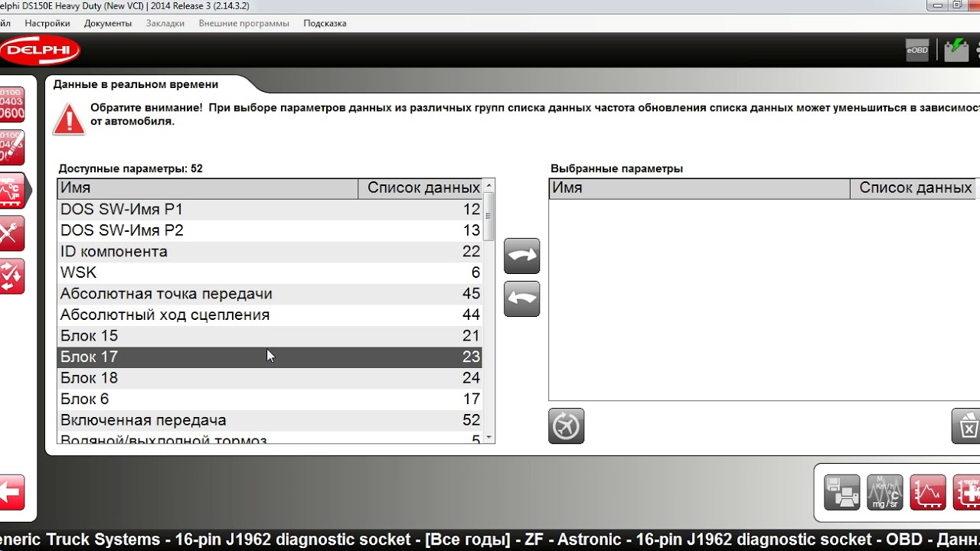Select Блок 18 row
The height and width of the screenshot is (551, 980).
pos(270,378)
